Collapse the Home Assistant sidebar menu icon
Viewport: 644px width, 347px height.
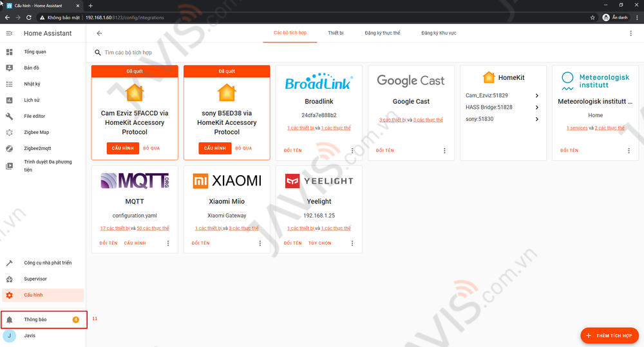[9, 33]
